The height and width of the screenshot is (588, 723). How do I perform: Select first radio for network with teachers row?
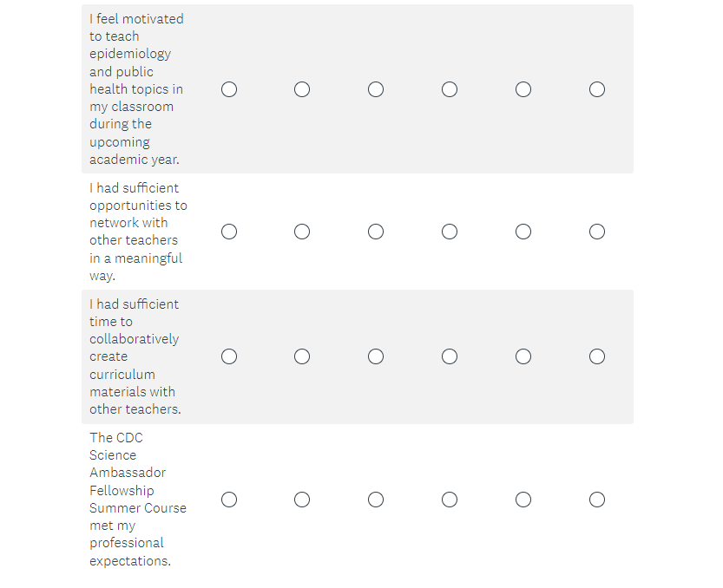click(x=229, y=232)
